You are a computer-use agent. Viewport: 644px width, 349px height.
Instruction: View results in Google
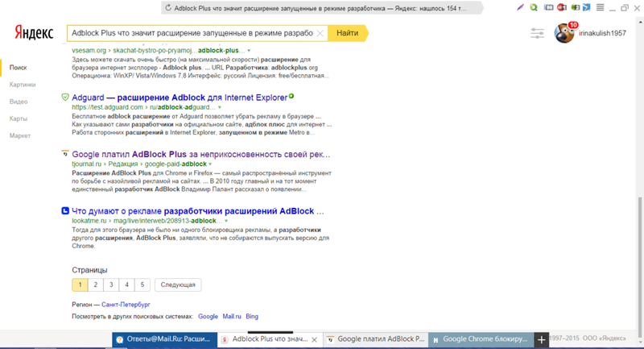208,317
